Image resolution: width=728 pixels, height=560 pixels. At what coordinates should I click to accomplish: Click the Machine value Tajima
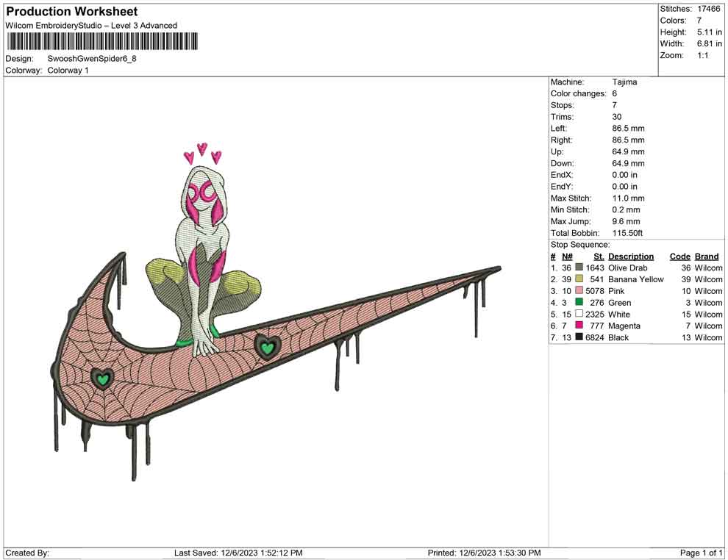[x=624, y=82]
